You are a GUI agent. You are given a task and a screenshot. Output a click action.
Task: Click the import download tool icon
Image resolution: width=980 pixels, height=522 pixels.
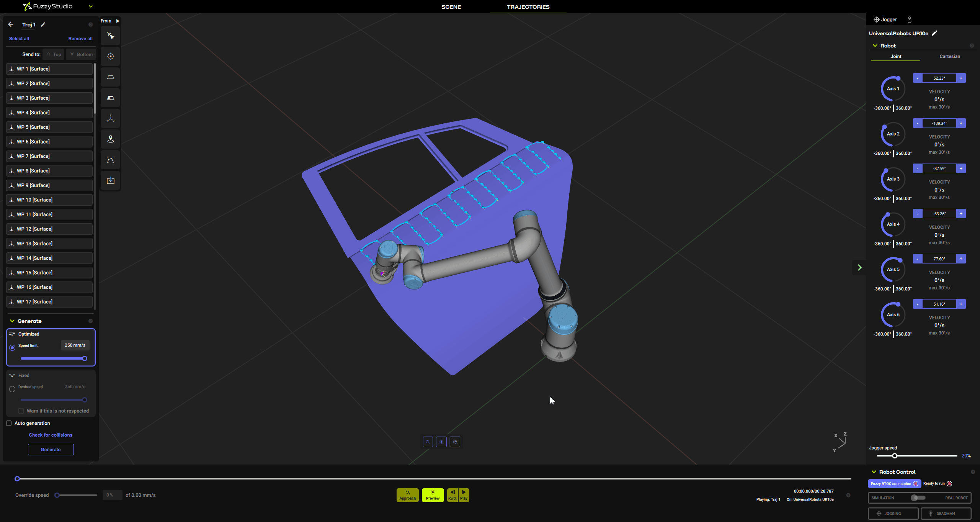click(x=111, y=180)
